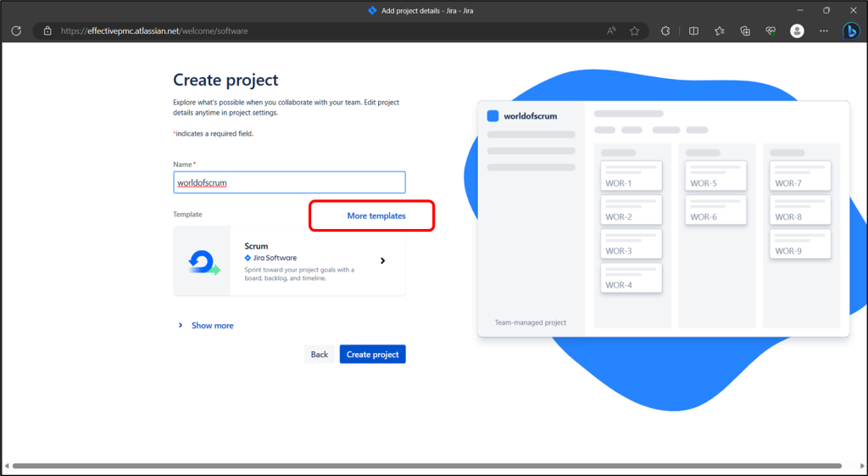Open the browser Settings and more menu
This screenshot has height=476, width=868.
click(824, 31)
